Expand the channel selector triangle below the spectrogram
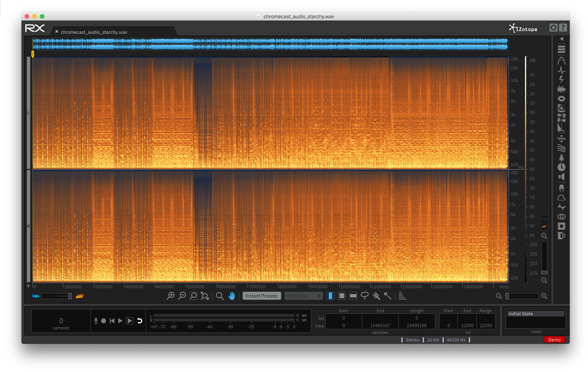Viewport: 588px width, 372px height. pos(28,286)
